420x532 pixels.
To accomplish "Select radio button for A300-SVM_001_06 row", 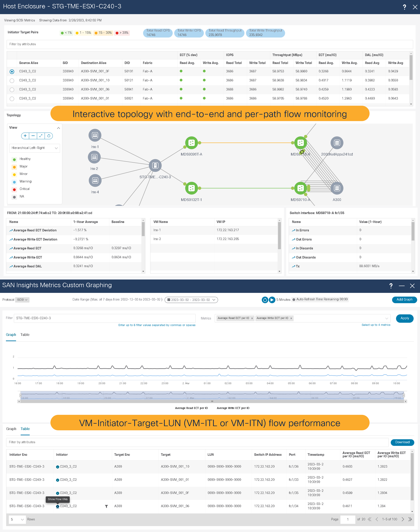I will click(12, 90).
